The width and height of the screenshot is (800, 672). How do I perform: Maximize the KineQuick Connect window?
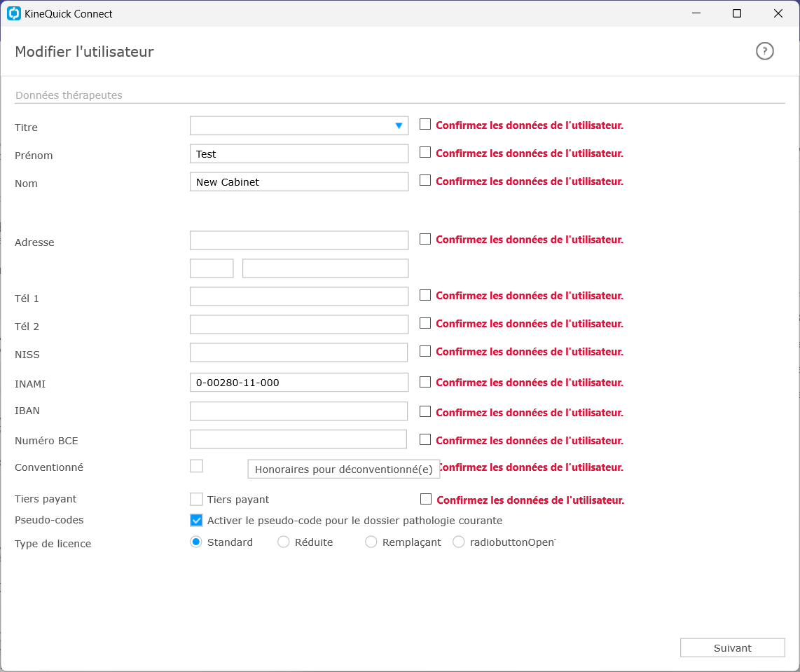coord(737,13)
